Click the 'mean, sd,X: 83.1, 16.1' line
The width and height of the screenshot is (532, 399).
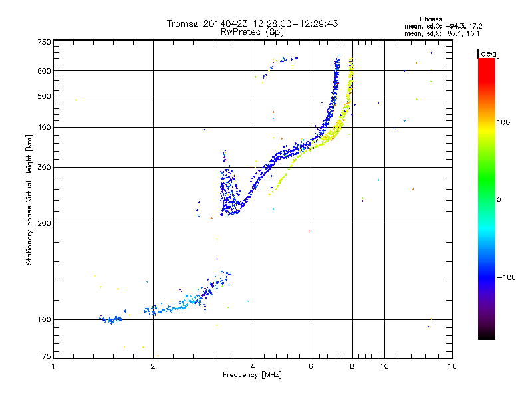442,33
